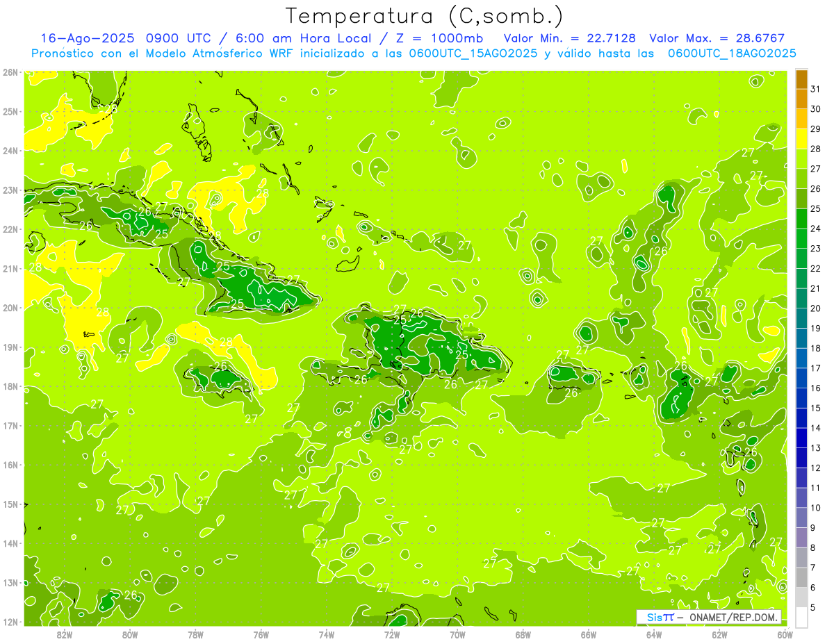This screenshot has width=834, height=644.
Task: Click the title 'Temperatura (C,somb.)'
Action: pyautogui.click(x=425, y=16)
